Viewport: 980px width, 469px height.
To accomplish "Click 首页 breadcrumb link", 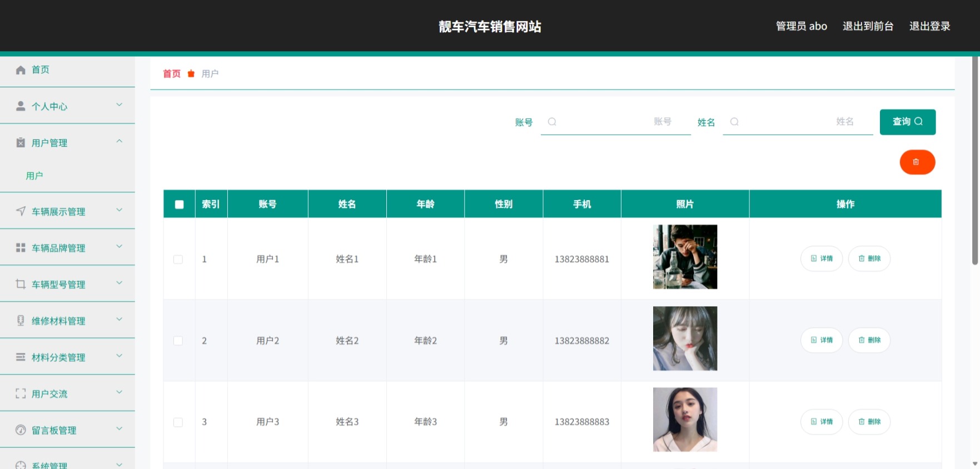I will click(x=172, y=73).
